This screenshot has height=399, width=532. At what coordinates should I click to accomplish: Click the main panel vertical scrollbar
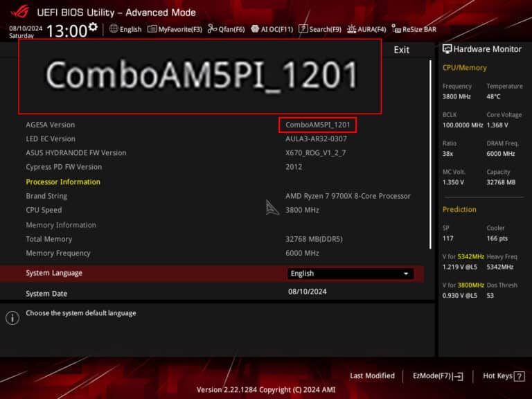(430, 154)
